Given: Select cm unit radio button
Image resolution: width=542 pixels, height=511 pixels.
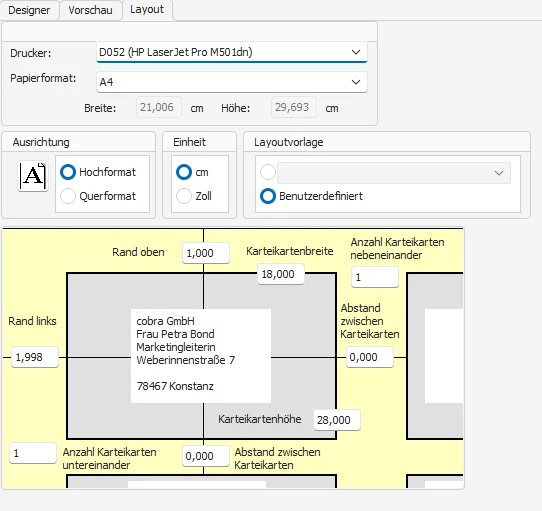Looking at the screenshot, I should (x=184, y=172).
